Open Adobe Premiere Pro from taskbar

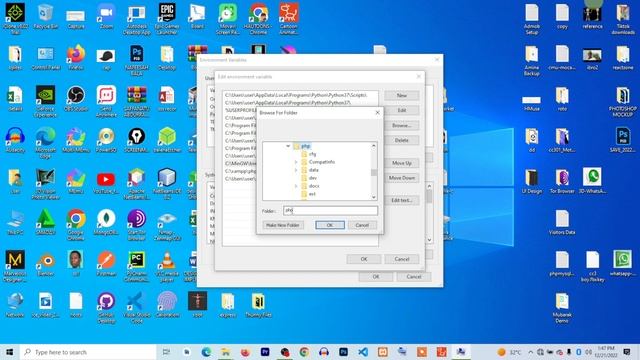265,352
